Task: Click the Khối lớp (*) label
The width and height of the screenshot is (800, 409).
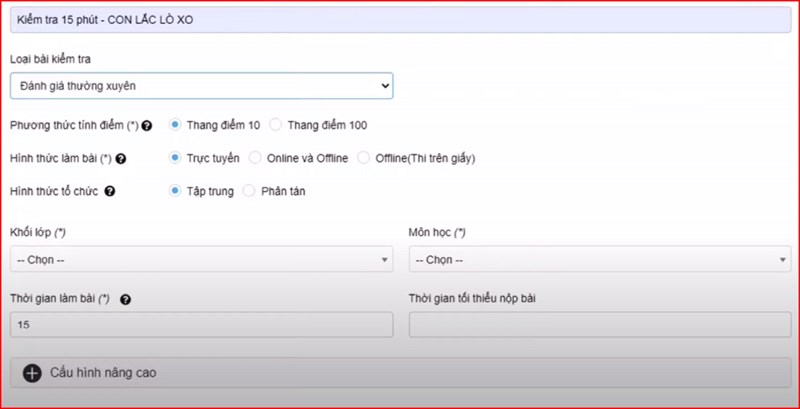Action: (x=38, y=233)
